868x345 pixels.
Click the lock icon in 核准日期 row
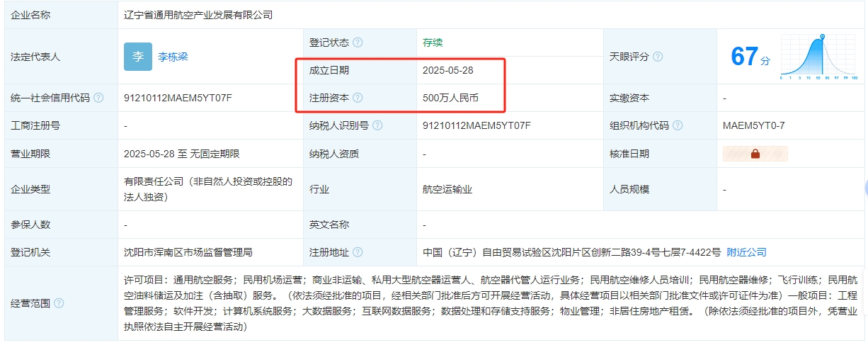click(x=755, y=154)
